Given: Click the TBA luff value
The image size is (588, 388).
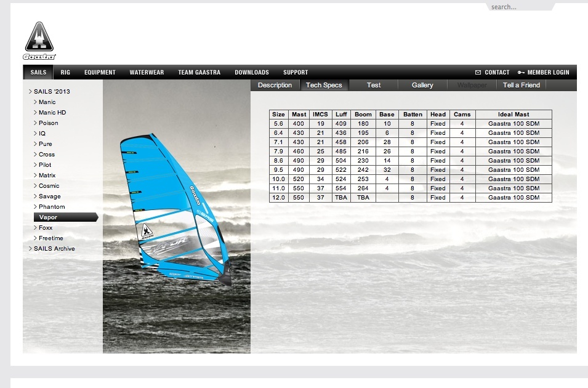Looking at the screenshot, I should point(341,197).
